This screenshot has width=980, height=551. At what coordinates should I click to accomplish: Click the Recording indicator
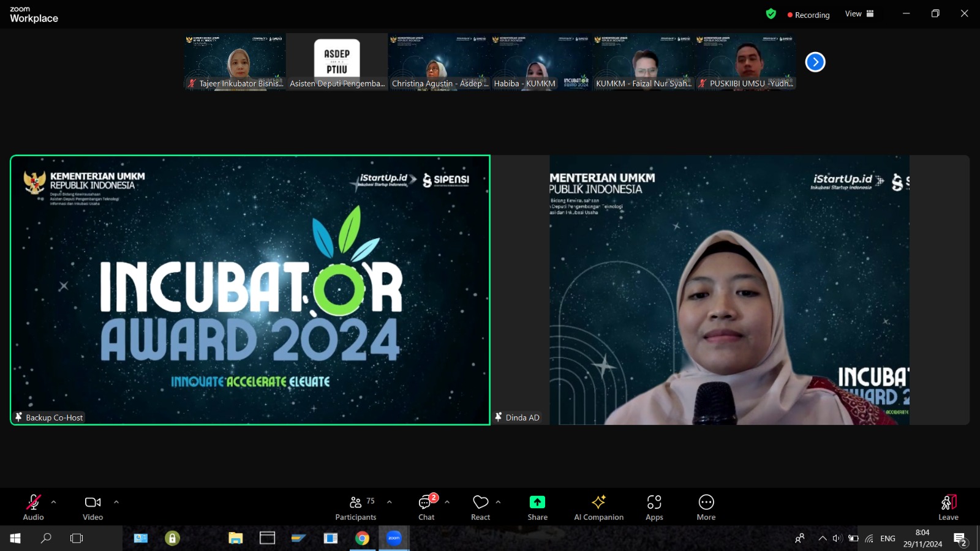(x=809, y=15)
